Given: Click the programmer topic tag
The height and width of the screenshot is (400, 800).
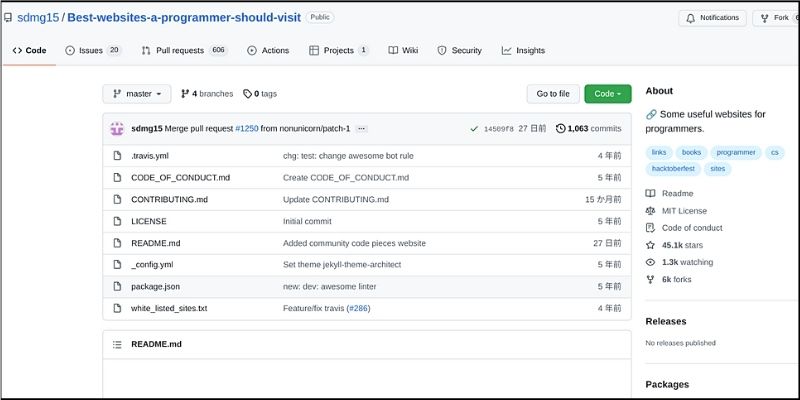Looking at the screenshot, I should [x=736, y=153].
